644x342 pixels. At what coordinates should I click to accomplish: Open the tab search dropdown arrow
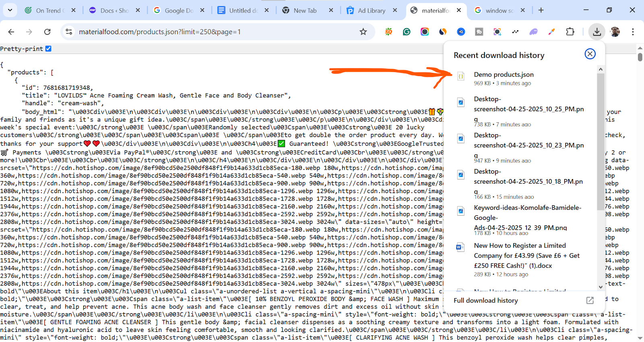point(10,10)
